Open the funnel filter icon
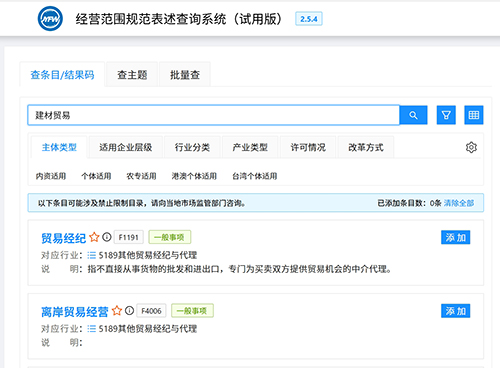This screenshot has height=368, width=500. (446, 115)
